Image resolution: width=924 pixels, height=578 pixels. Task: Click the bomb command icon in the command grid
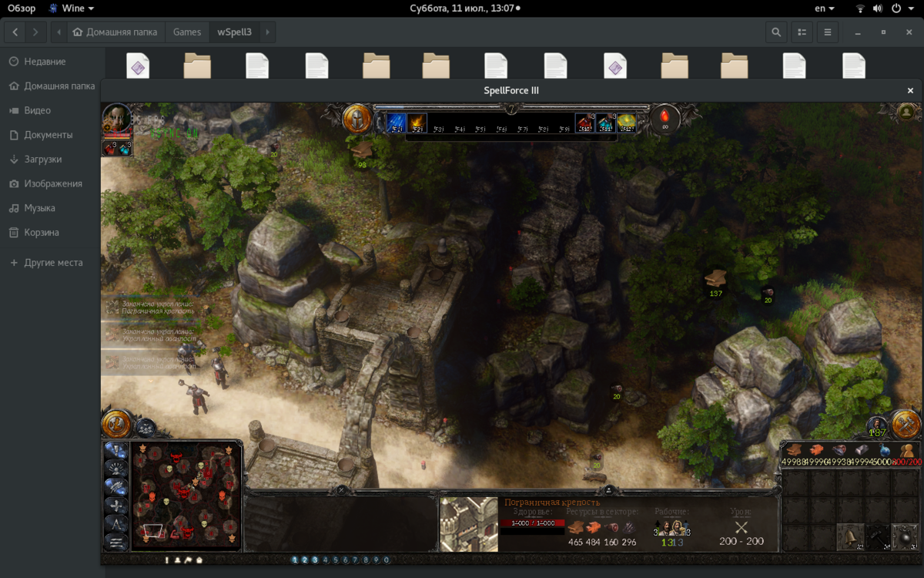click(x=905, y=536)
